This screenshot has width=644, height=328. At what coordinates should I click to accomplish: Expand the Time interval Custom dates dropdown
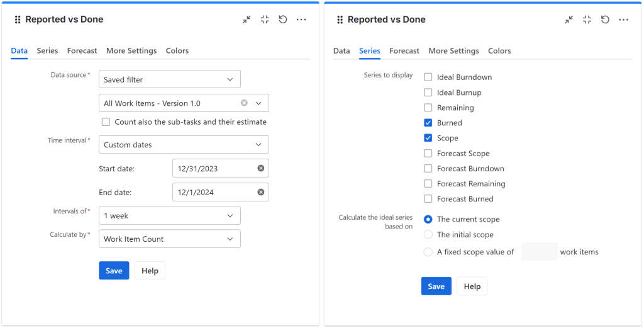pyautogui.click(x=184, y=145)
